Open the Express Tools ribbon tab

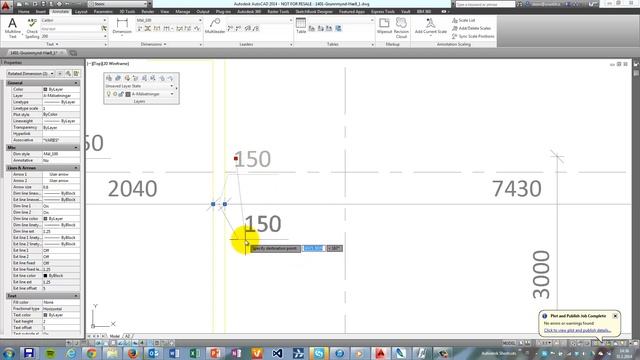(x=383, y=12)
